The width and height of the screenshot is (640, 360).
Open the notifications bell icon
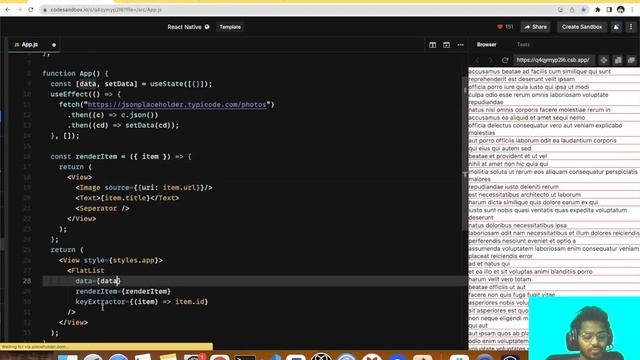pos(616,27)
